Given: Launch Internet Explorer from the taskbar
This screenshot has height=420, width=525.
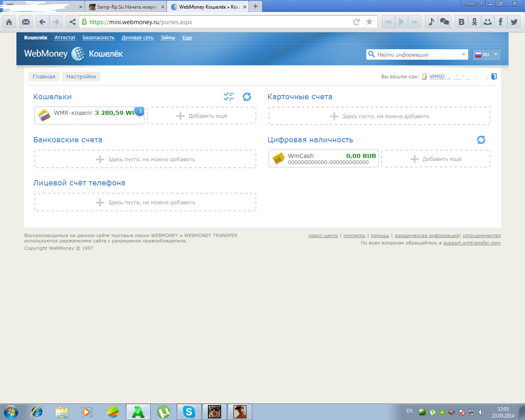Looking at the screenshot, I should tap(37, 412).
